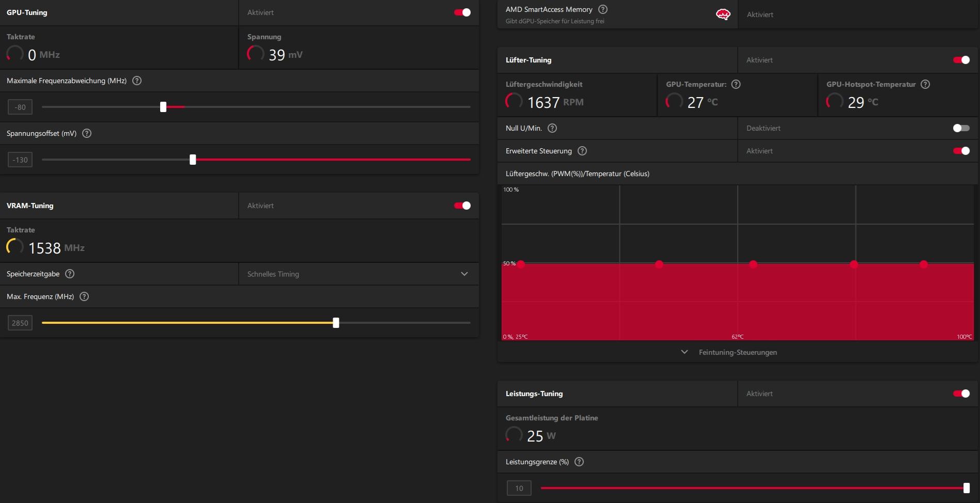
Task: Click AMD SmartAccess Memory brain icon
Action: (723, 14)
